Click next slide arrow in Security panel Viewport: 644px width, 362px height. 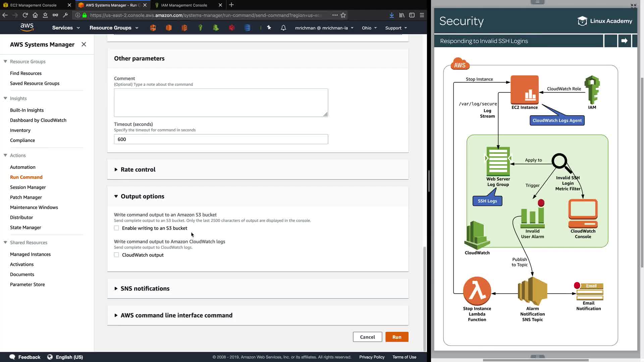[x=624, y=41]
